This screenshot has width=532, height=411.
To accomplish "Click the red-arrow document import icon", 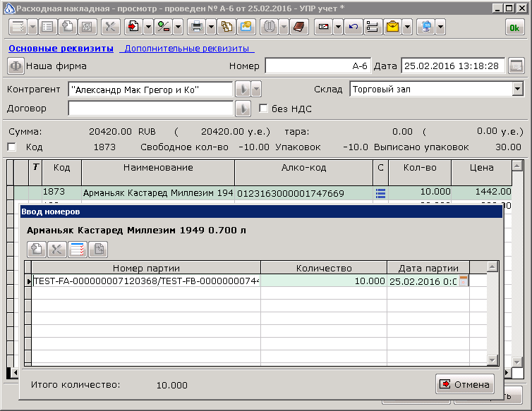I will [x=133, y=27].
